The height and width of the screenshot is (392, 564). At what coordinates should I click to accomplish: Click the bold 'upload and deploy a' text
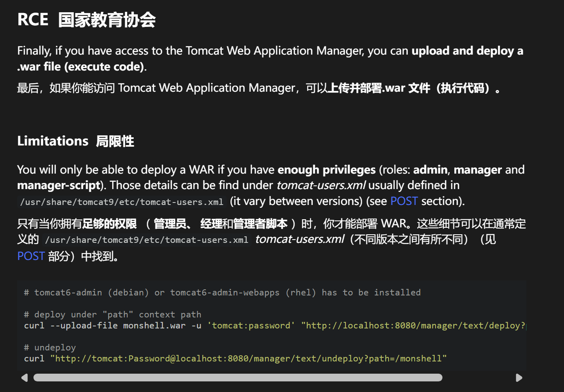(x=467, y=51)
